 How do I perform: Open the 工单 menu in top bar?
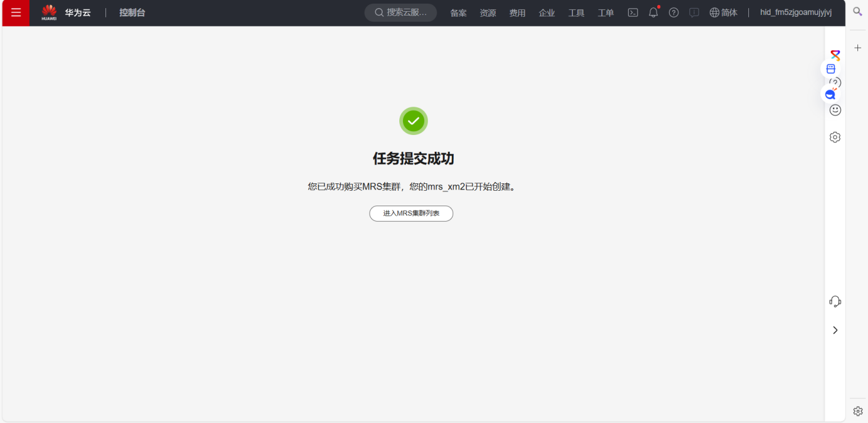click(x=606, y=12)
